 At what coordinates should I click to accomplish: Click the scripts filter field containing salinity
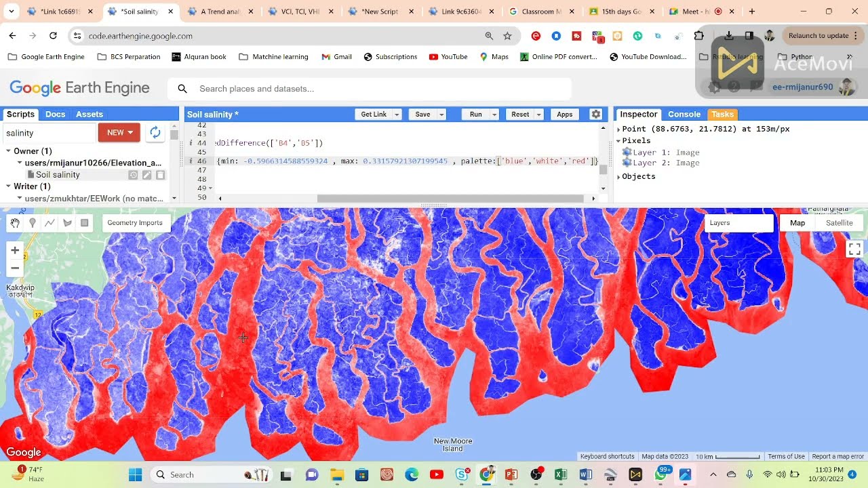click(x=48, y=133)
